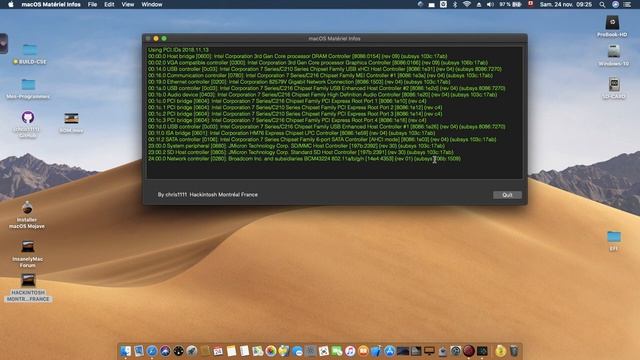This screenshot has width=640, height=360.
Task: Open the View menu
Action: click(x=127, y=4)
